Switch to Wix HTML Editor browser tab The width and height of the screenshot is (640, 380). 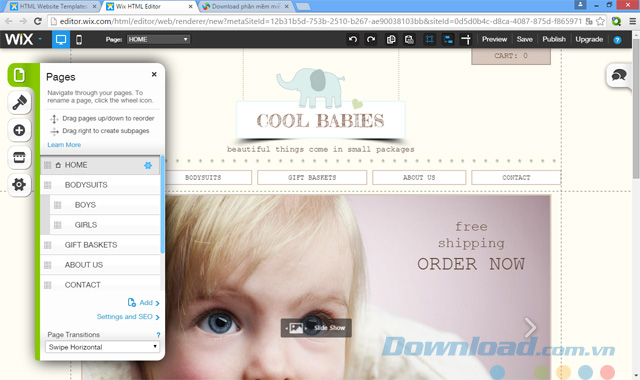click(x=149, y=7)
